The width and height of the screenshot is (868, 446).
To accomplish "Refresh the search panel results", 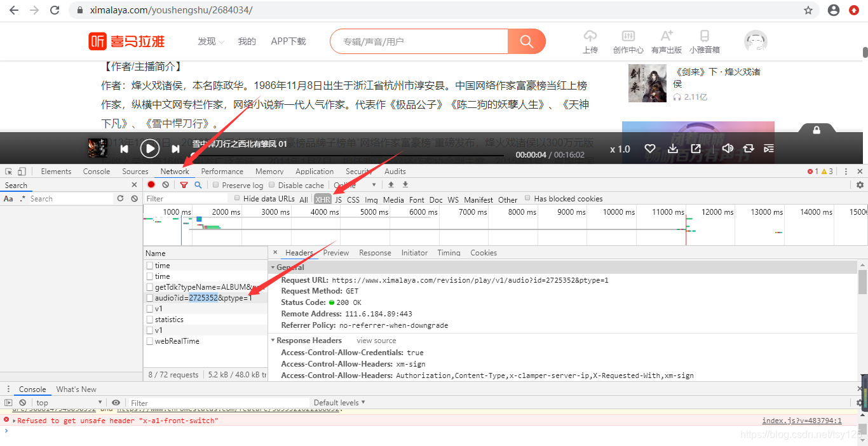I will (120, 199).
